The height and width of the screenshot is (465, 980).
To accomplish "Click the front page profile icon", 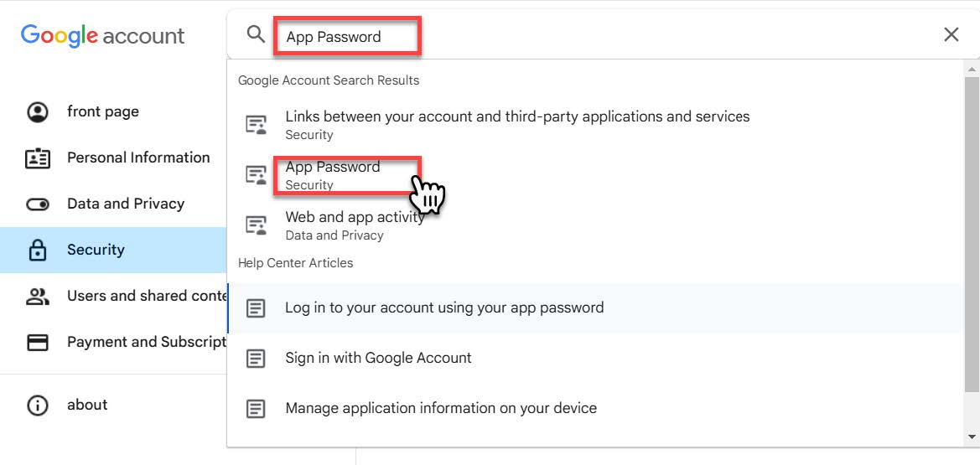I will 38,112.
